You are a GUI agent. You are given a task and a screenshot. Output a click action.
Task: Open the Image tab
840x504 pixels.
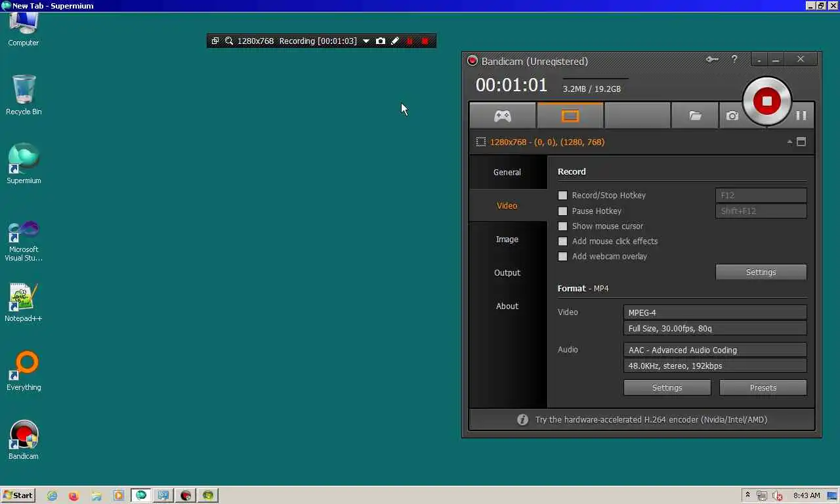[507, 239]
